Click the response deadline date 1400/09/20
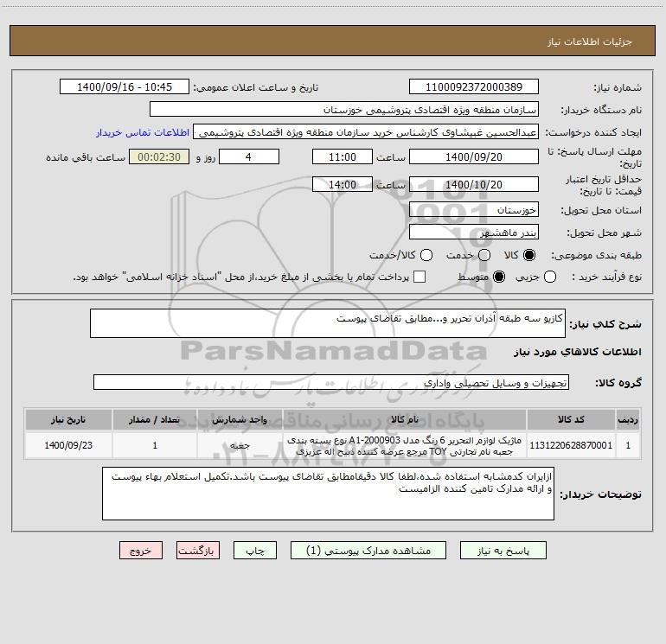 pos(474,156)
